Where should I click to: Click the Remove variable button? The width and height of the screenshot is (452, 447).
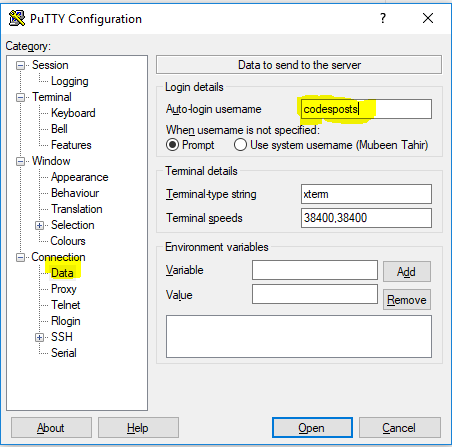coord(407,300)
